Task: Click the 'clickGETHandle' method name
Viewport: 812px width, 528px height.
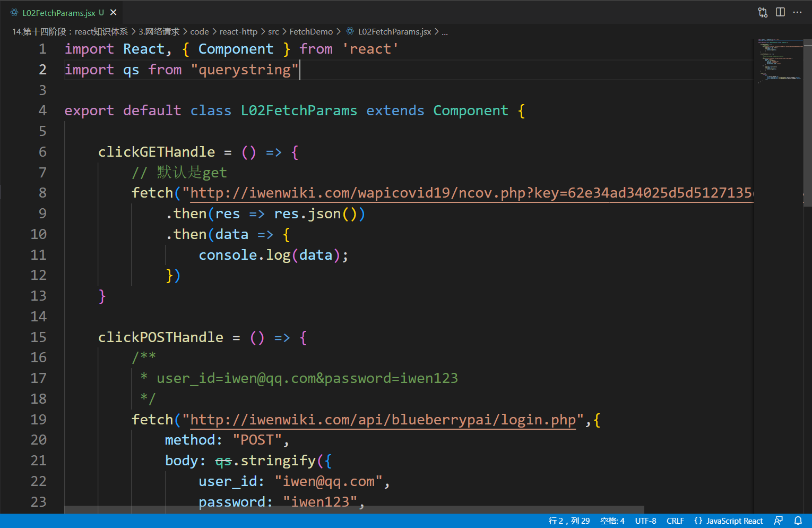Action: tap(157, 152)
